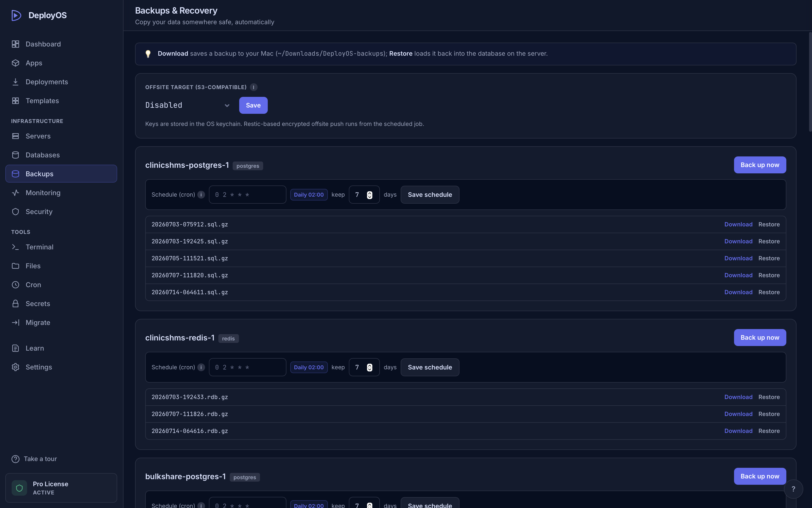Download 20260707-111826.rdb.gz backup
812x508 pixels.
pyautogui.click(x=738, y=414)
